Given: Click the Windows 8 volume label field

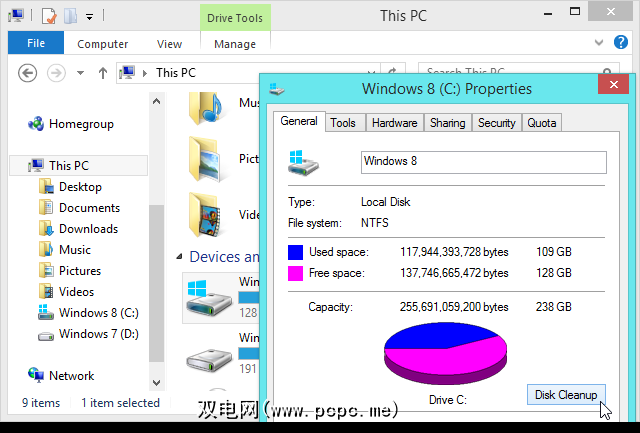Looking at the screenshot, I should (484, 162).
